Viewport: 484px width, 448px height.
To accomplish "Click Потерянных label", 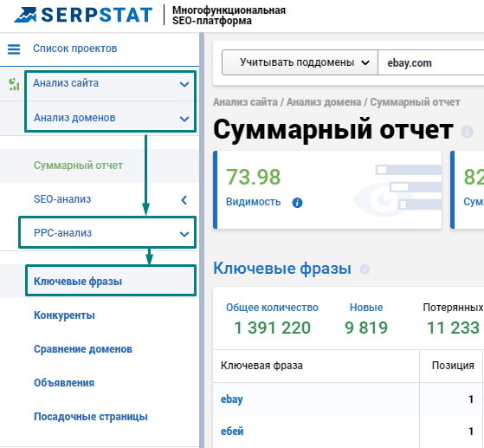I will pos(453,308).
